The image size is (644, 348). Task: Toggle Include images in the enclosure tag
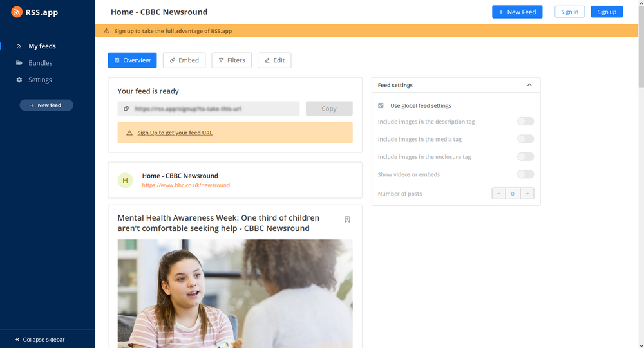click(526, 156)
